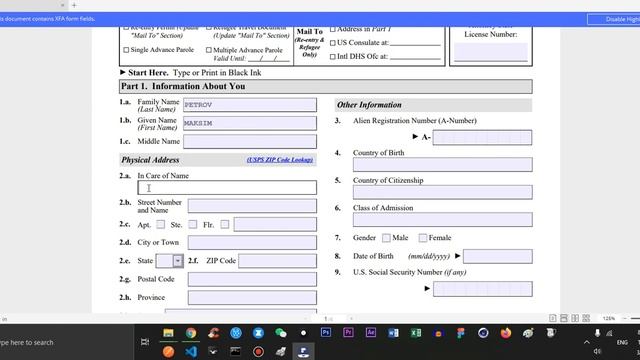640x360 pixels.
Task: Check the Apt. checkbox
Action: 161,224
